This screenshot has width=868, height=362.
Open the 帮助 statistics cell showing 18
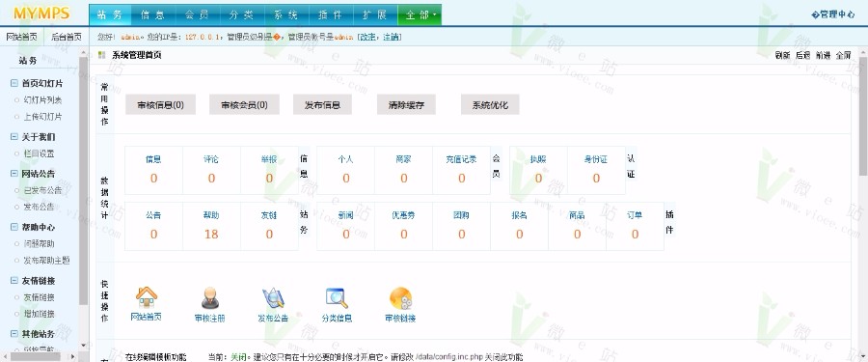(x=211, y=226)
